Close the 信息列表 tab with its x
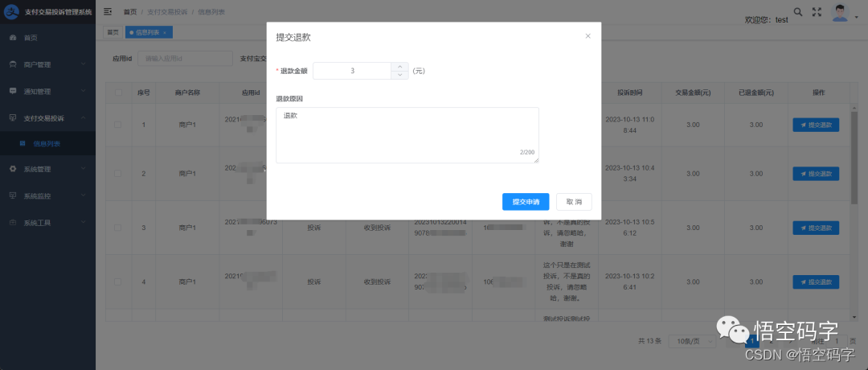The width and height of the screenshot is (868, 370). pos(165,33)
